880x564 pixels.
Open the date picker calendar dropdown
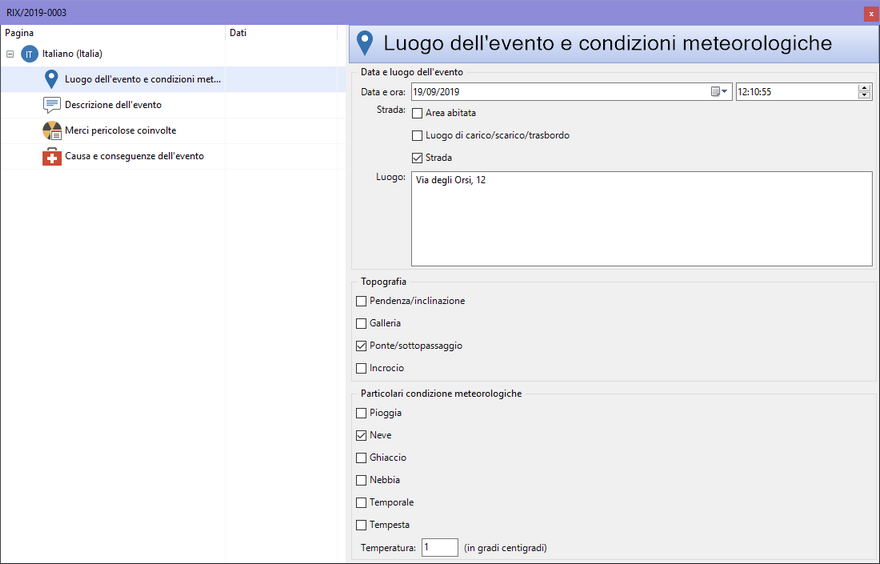pyautogui.click(x=719, y=92)
